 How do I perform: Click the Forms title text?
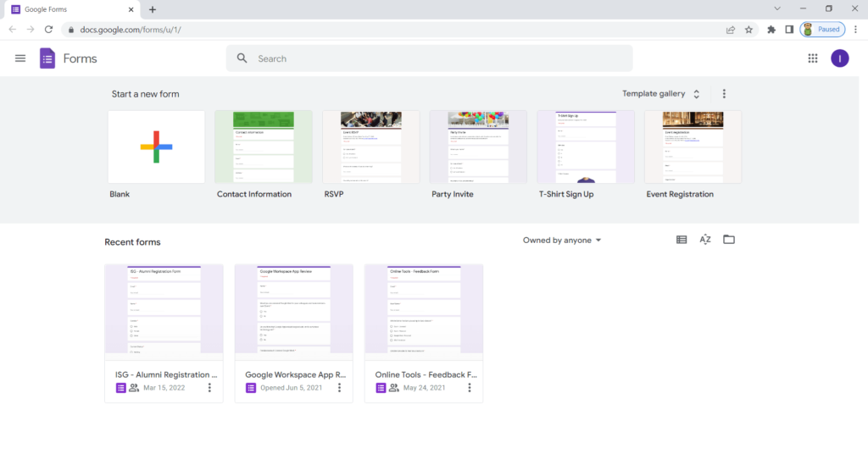coord(81,58)
